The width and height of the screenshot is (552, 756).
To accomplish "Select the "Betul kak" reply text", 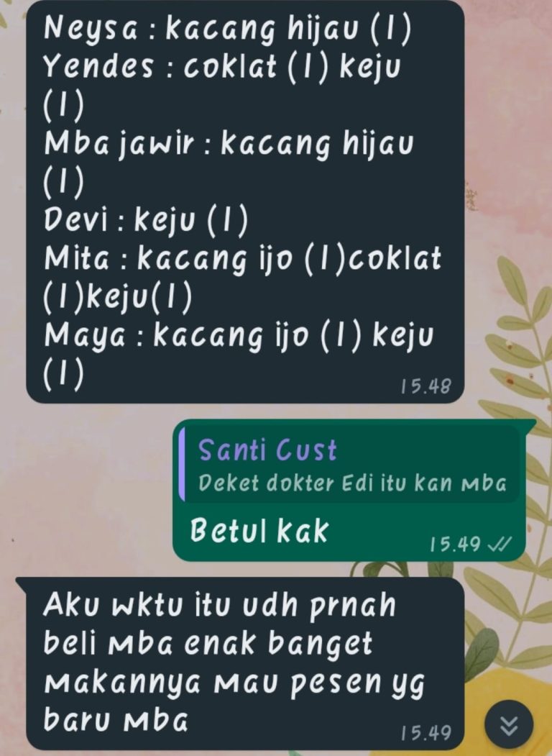I will coord(259,531).
